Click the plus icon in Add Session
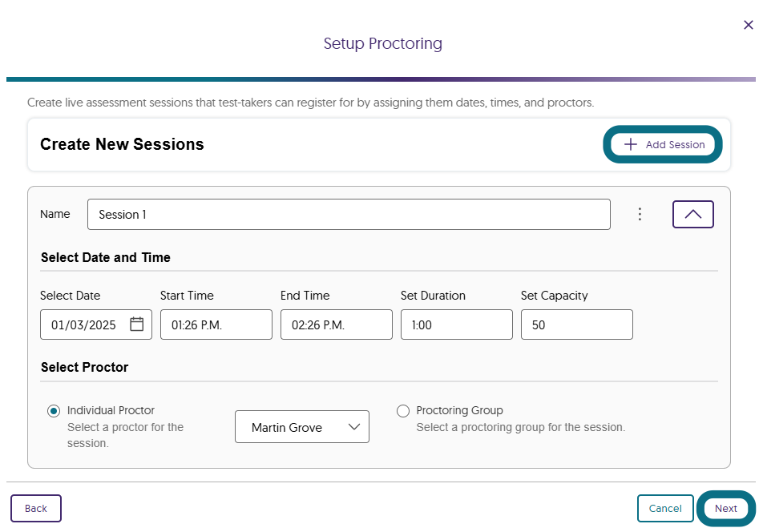The width and height of the screenshot is (763, 532). (x=631, y=144)
